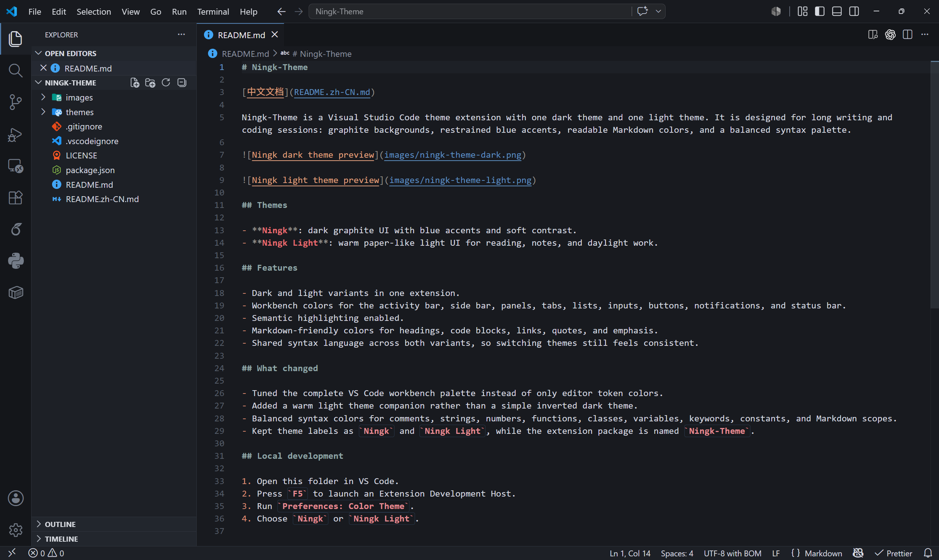This screenshot has height=560, width=939.
Task: Collapse all folders in Explorer
Action: click(182, 83)
